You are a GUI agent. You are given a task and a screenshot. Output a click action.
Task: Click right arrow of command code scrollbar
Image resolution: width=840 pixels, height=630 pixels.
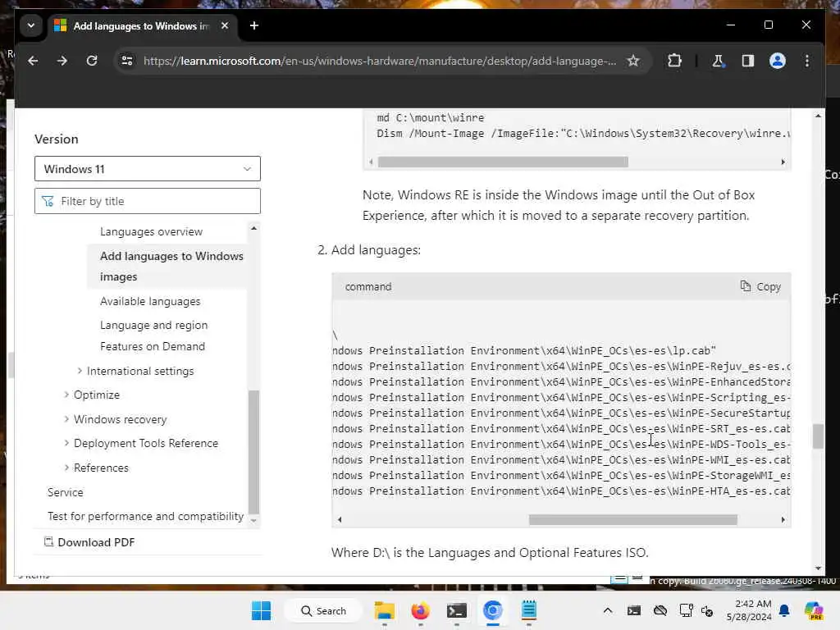[x=783, y=519]
